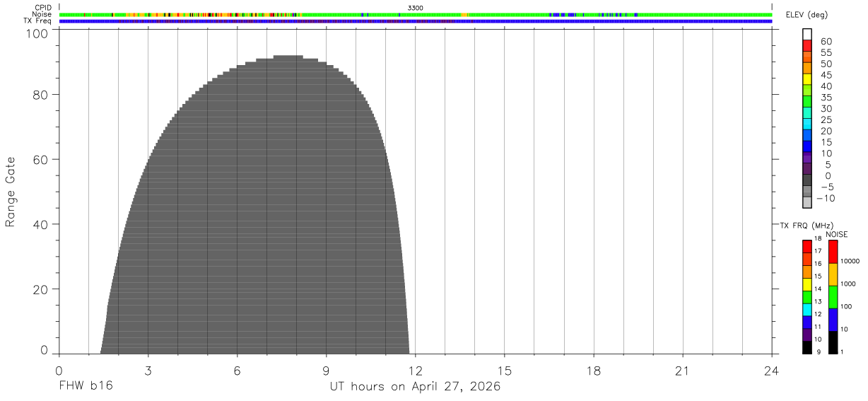Click the white swatch atop the ELEV colorbar
This screenshot has height=401, width=868.
click(x=807, y=35)
